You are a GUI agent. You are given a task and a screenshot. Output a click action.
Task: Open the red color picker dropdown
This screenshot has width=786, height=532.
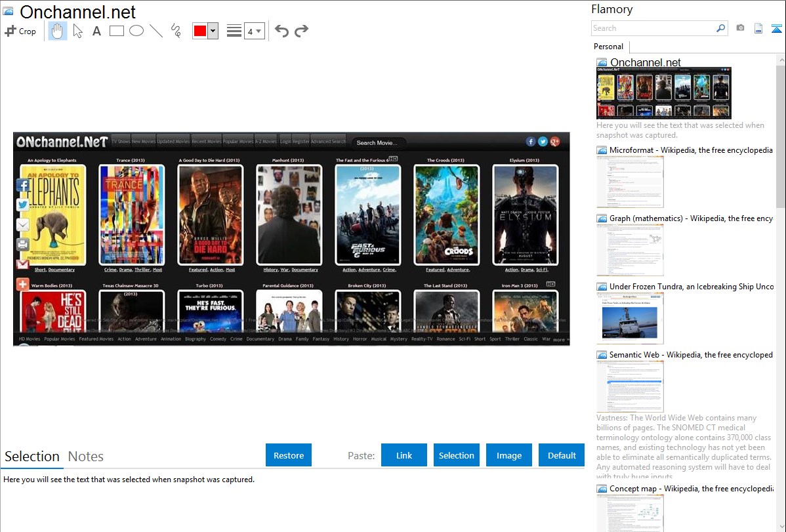[213, 31]
